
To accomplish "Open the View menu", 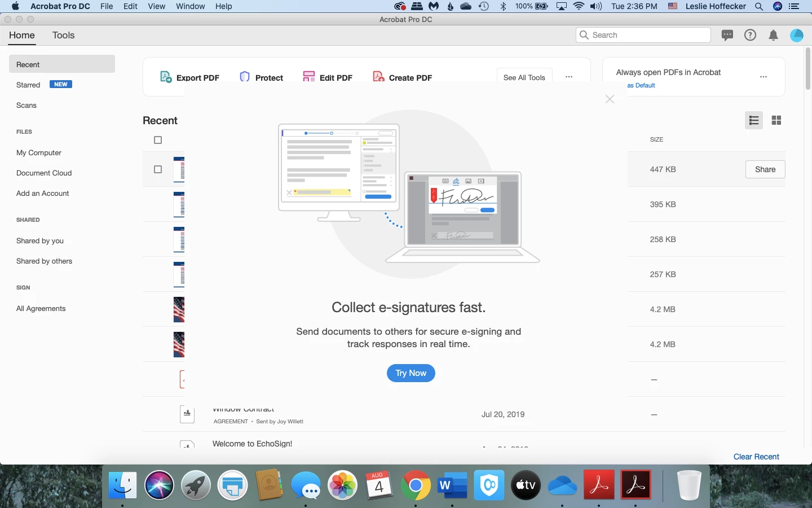I will tap(156, 6).
